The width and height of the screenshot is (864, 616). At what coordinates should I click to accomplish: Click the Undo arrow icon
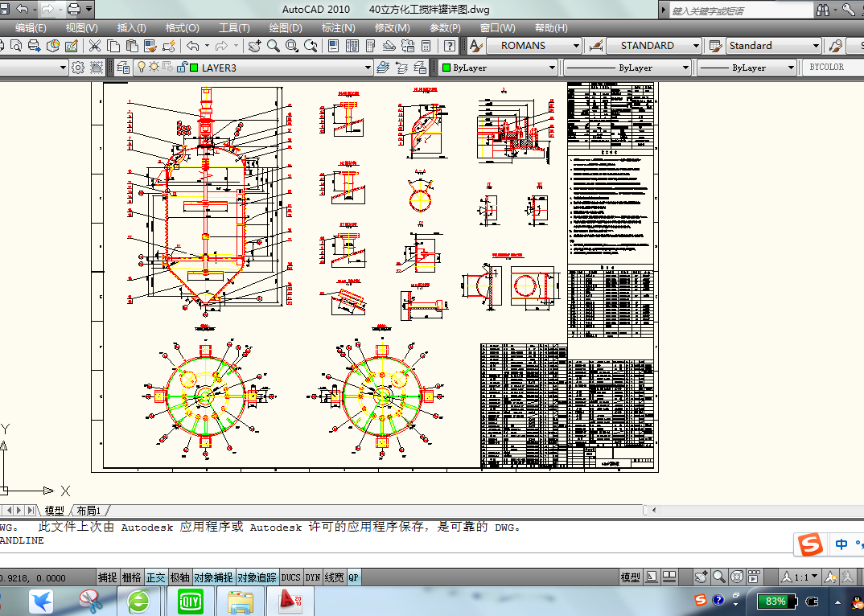(191, 46)
